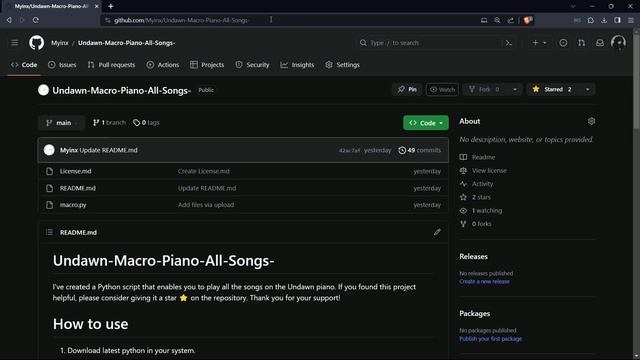Expand the create new dropdown arrow
Image resolution: width=640 pixels, height=360 pixels.
(544, 43)
